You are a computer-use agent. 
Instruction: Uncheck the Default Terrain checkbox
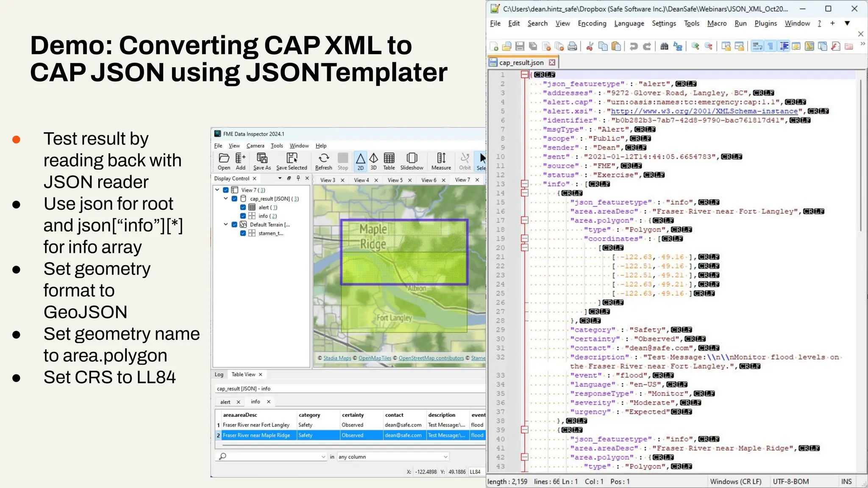[234, 225]
